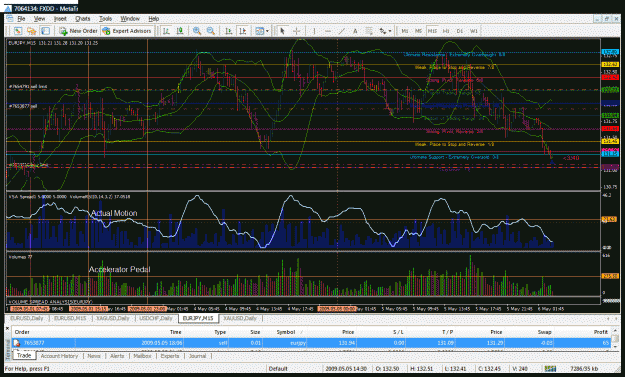
Task: Toggle the Expert Advisors button
Action: pos(127,31)
